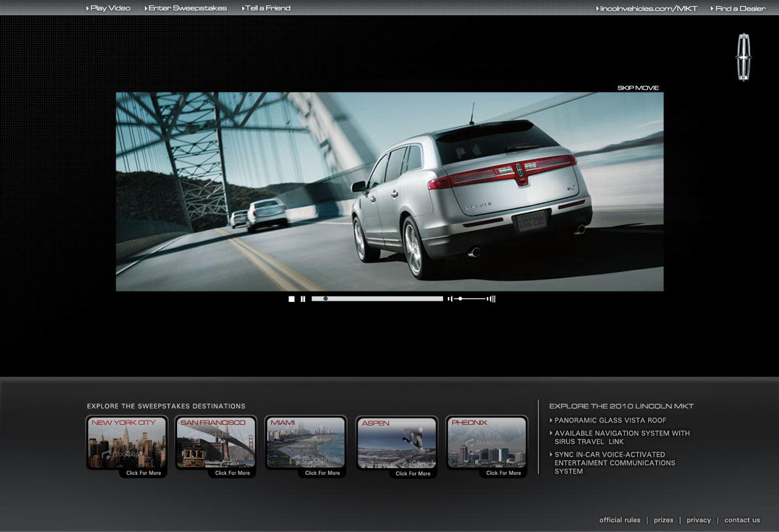Select the Aspen destination thumbnail
Image resolution: width=779 pixels, height=532 pixels.
point(397,443)
